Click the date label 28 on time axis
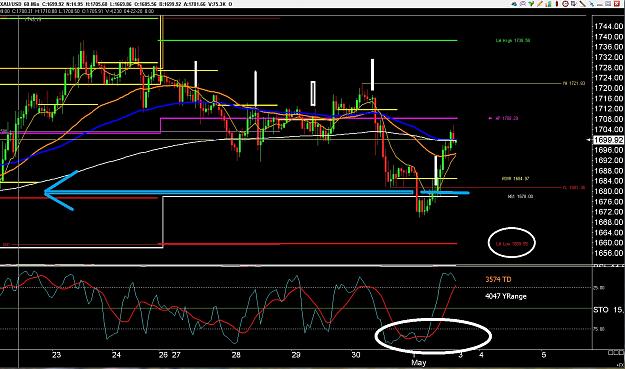 coord(236,355)
